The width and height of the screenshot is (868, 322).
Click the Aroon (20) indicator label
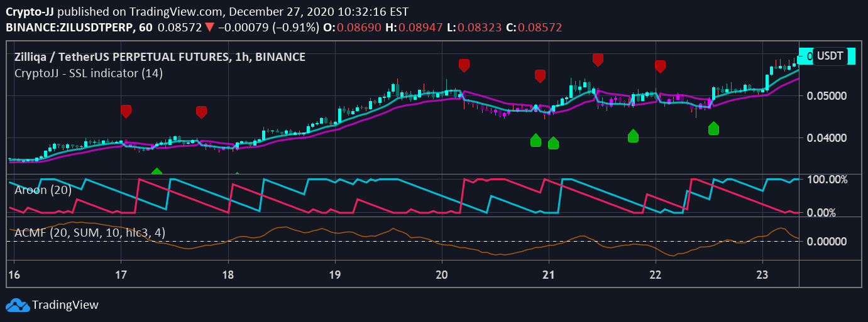(43, 190)
